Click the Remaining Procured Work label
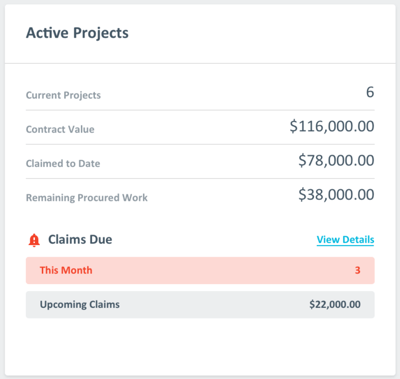 87,198
